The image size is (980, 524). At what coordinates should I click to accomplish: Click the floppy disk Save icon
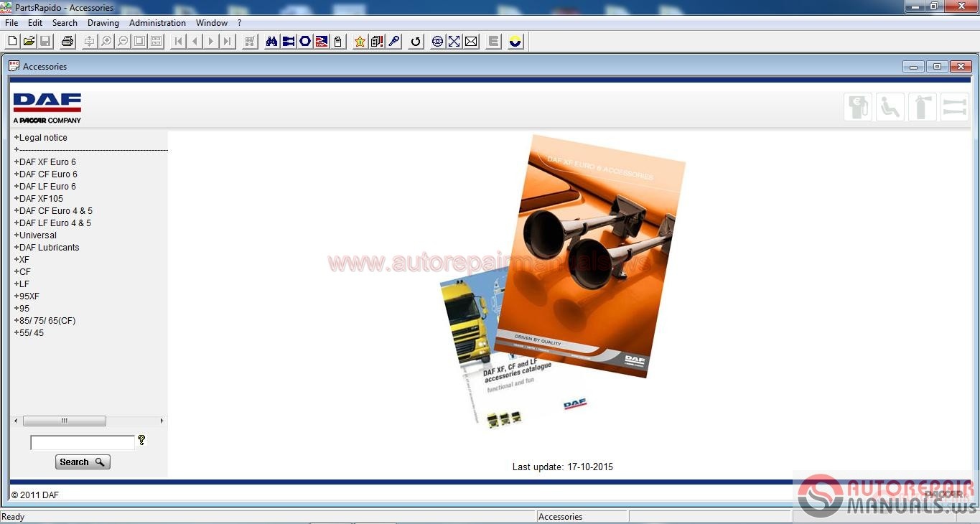(x=45, y=42)
